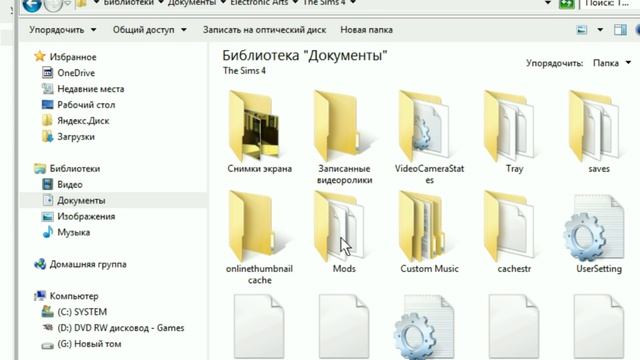Image resolution: width=640 pixels, height=360 pixels.
Task: Expand the Документы breadcrumb arrow
Action: click(x=223, y=3)
